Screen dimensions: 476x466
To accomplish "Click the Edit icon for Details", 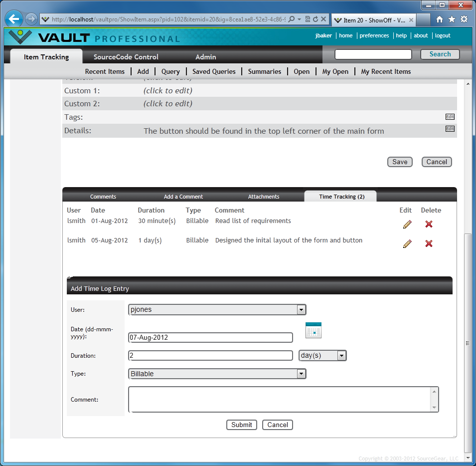I will [450, 129].
